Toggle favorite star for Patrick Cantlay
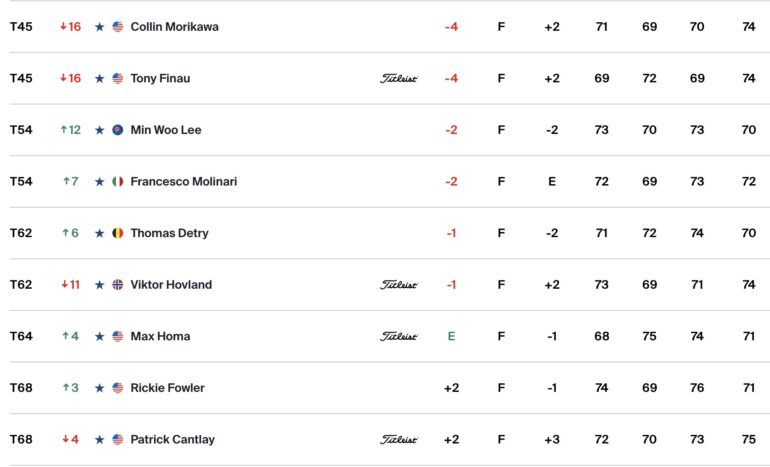The width and height of the screenshot is (770, 467). pos(100,440)
